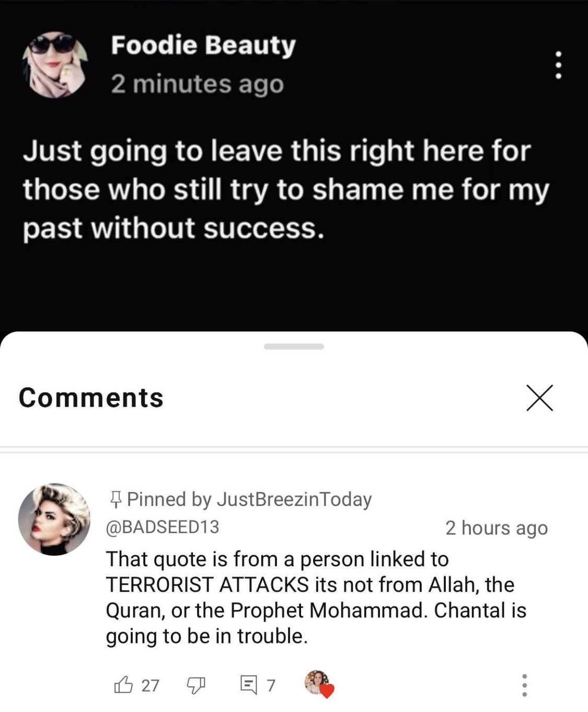588x712 pixels.
Task: Like the pinned BADSEED13 comment
Action: pos(123,684)
